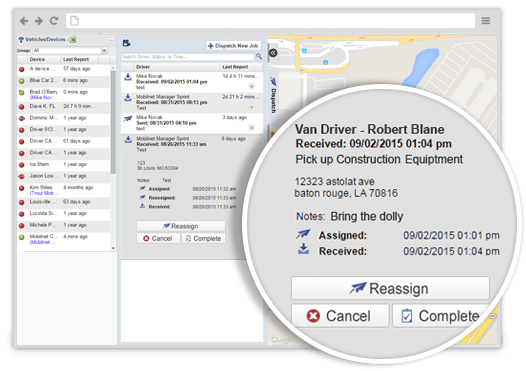Click the sent plane icon on Mike Novak job

(x=128, y=119)
